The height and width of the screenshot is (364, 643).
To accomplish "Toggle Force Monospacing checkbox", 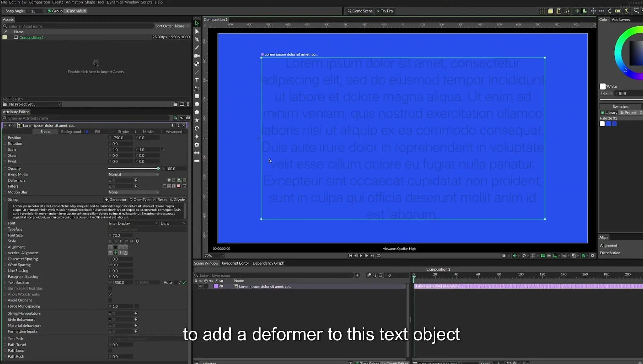I will (137, 306).
